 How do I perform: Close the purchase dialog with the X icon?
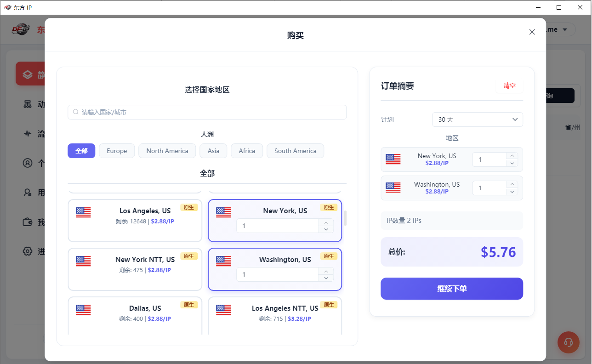[532, 32]
